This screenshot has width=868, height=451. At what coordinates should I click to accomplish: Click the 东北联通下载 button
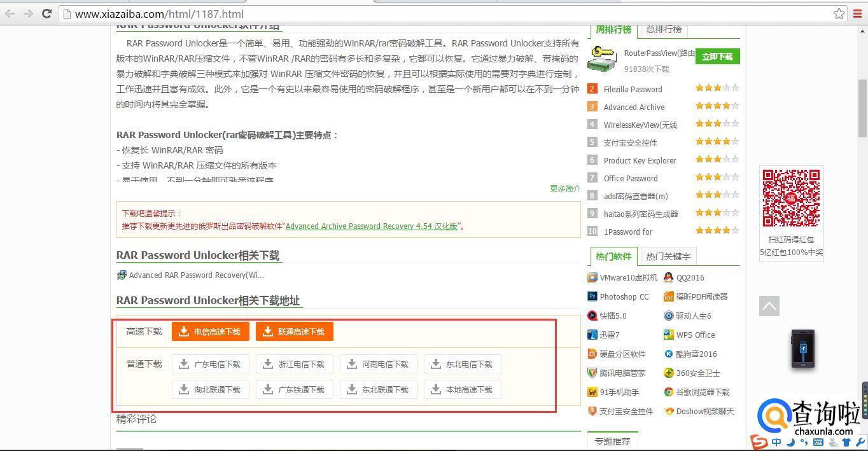coord(379,389)
